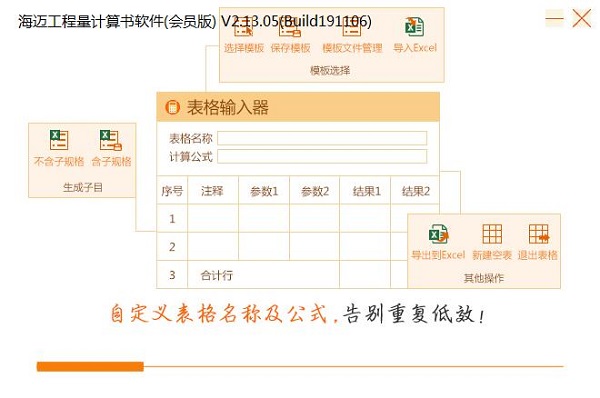Click the 表格输入器 heading text
The height and width of the screenshot is (398, 600).
pos(228,107)
